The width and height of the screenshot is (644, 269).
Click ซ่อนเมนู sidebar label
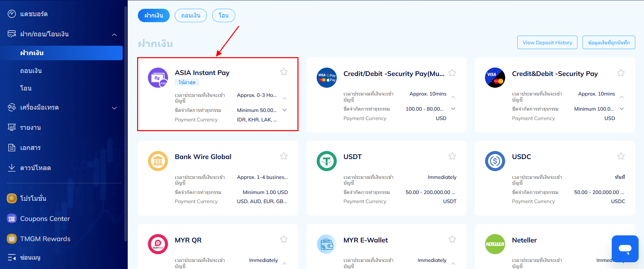tap(30, 258)
